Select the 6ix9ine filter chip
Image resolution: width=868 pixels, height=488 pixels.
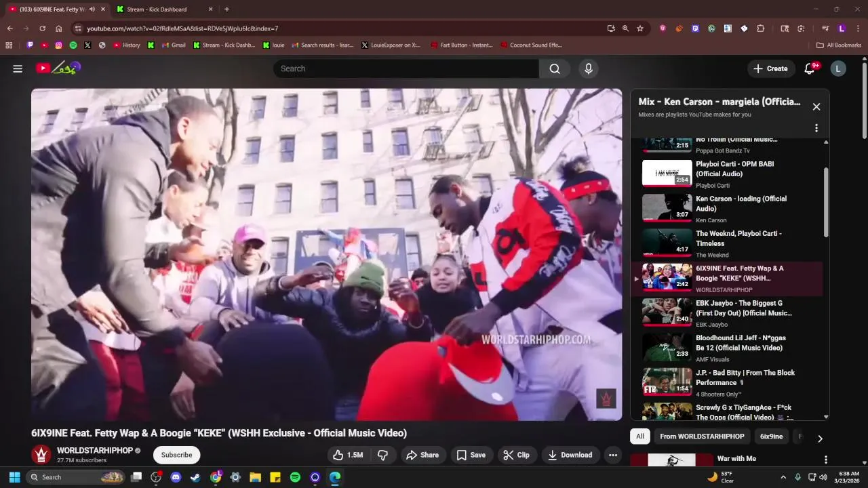click(771, 436)
